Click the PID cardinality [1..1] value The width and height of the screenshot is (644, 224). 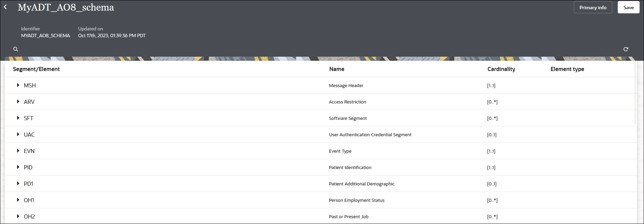coord(491,167)
